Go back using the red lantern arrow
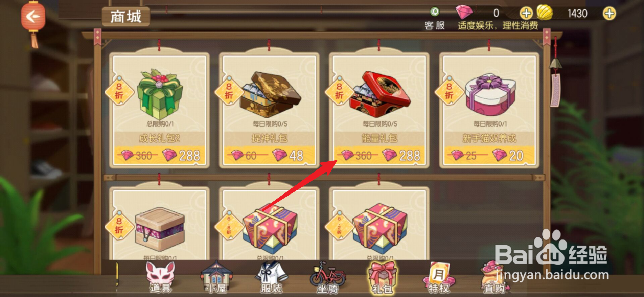Screen dimensions: 644x297 33,17
